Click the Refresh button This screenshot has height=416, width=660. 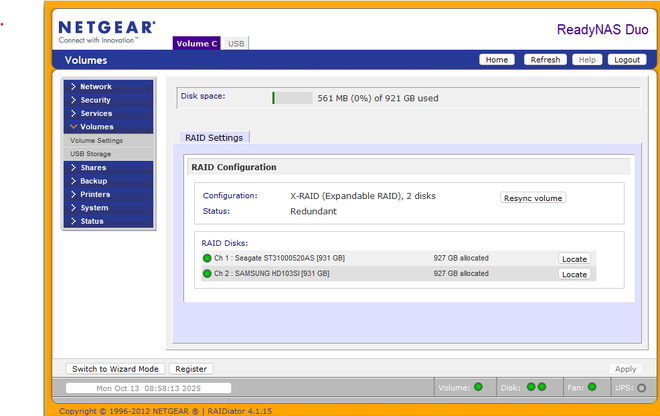point(545,60)
